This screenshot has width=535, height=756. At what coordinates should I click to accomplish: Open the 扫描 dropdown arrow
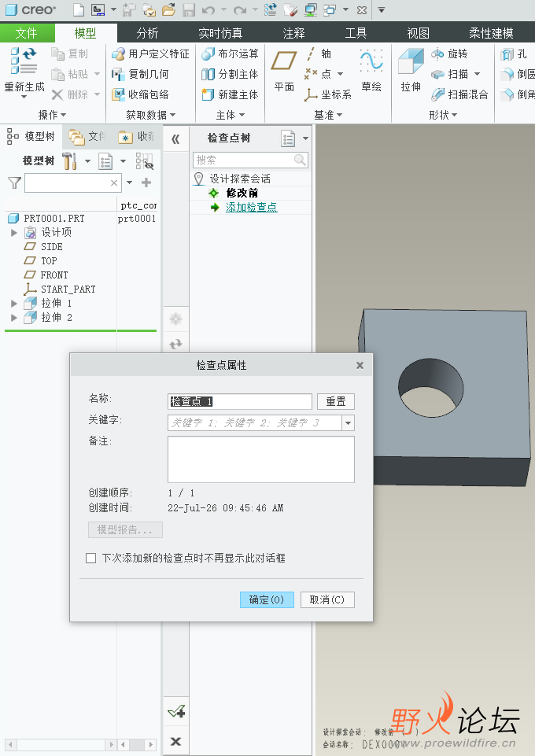click(477, 74)
